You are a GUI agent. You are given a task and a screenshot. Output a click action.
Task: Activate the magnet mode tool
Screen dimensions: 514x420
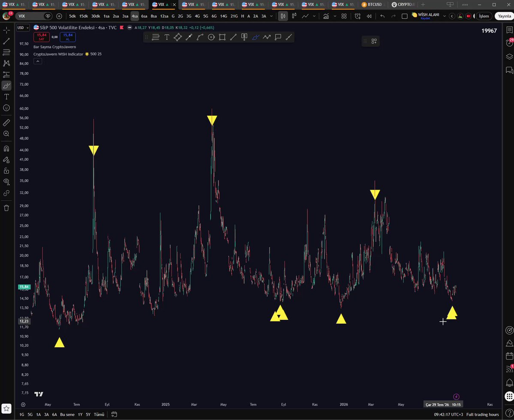pyautogui.click(x=6, y=148)
